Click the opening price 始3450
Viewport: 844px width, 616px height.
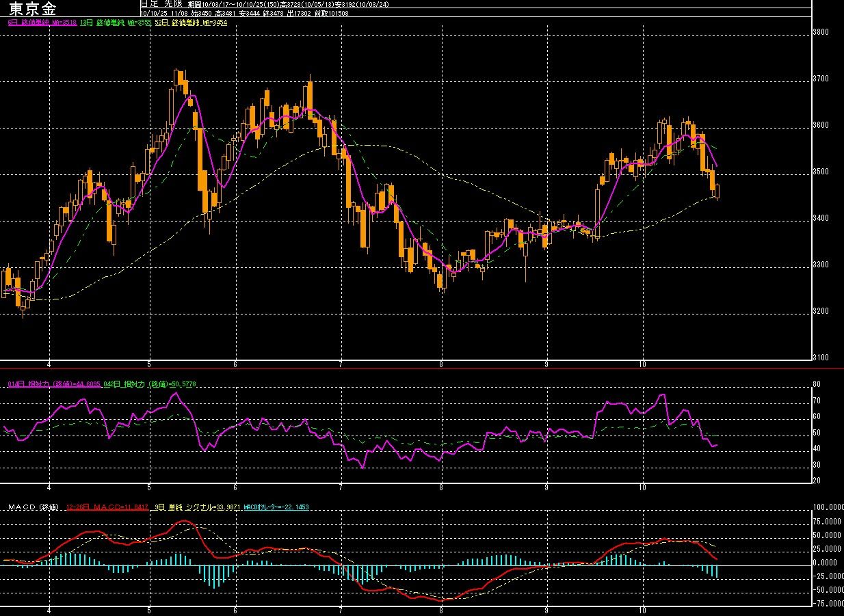201,13
